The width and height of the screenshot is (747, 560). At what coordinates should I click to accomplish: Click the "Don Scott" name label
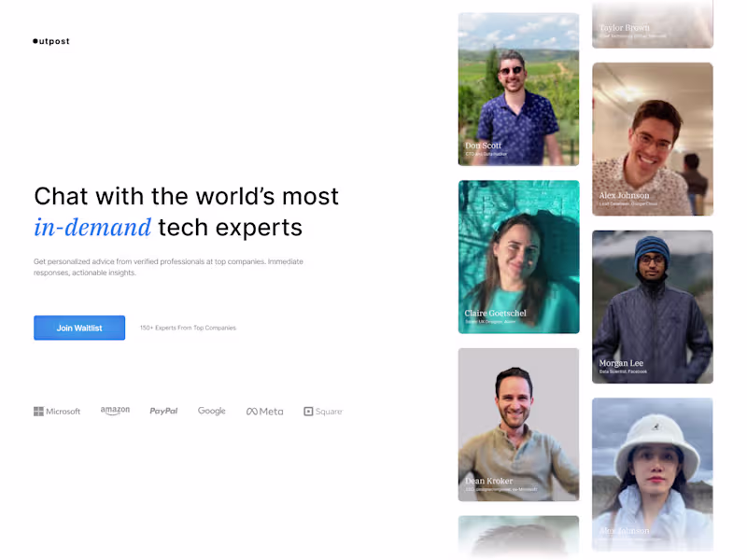[x=484, y=146]
